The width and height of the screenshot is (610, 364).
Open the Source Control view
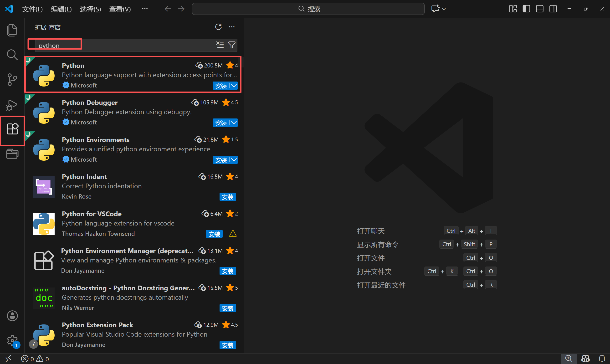(x=12, y=79)
